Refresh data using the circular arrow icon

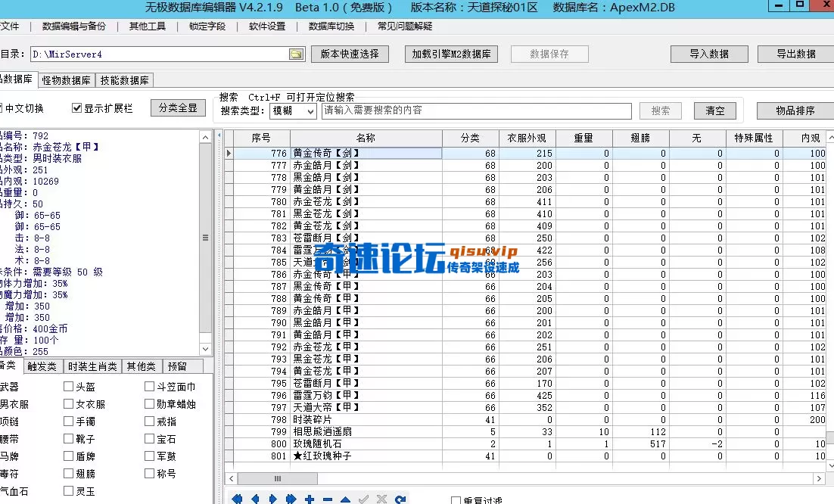click(400, 498)
